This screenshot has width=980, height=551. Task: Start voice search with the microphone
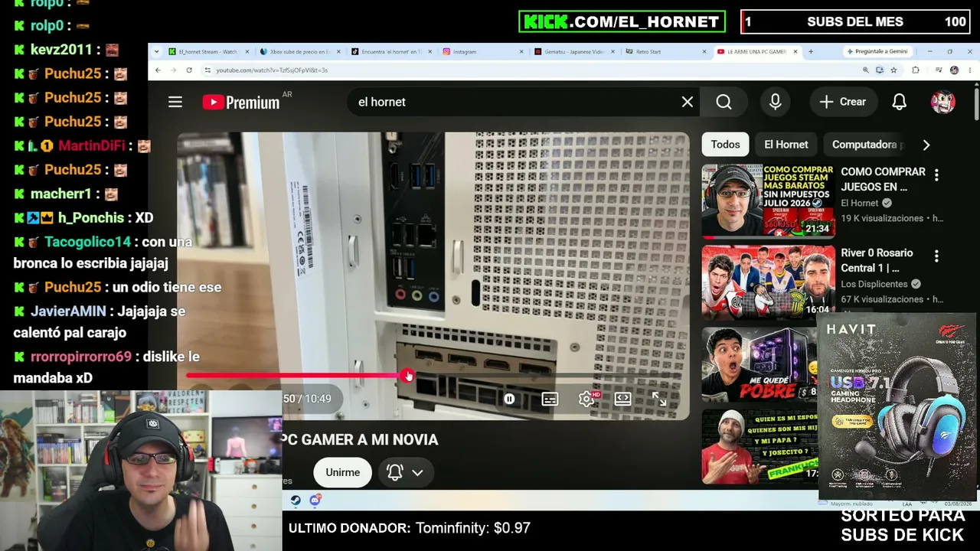(776, 102)
